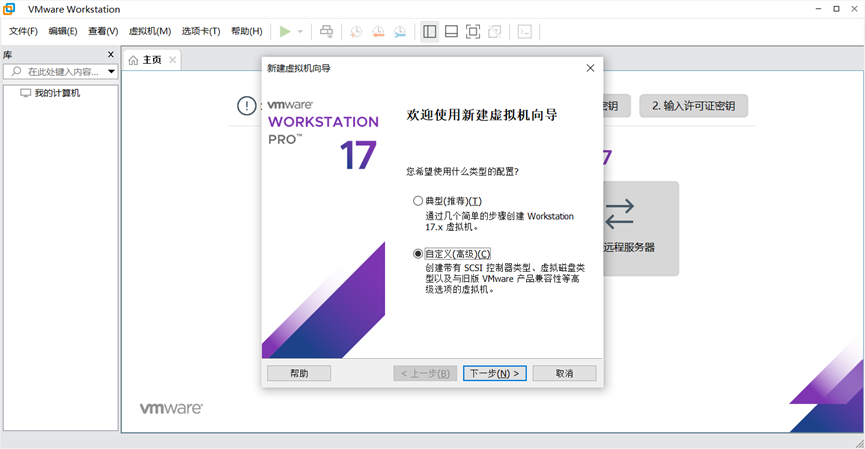
Task: Open the 帮助(H) menu
Action: coord(247,31)
